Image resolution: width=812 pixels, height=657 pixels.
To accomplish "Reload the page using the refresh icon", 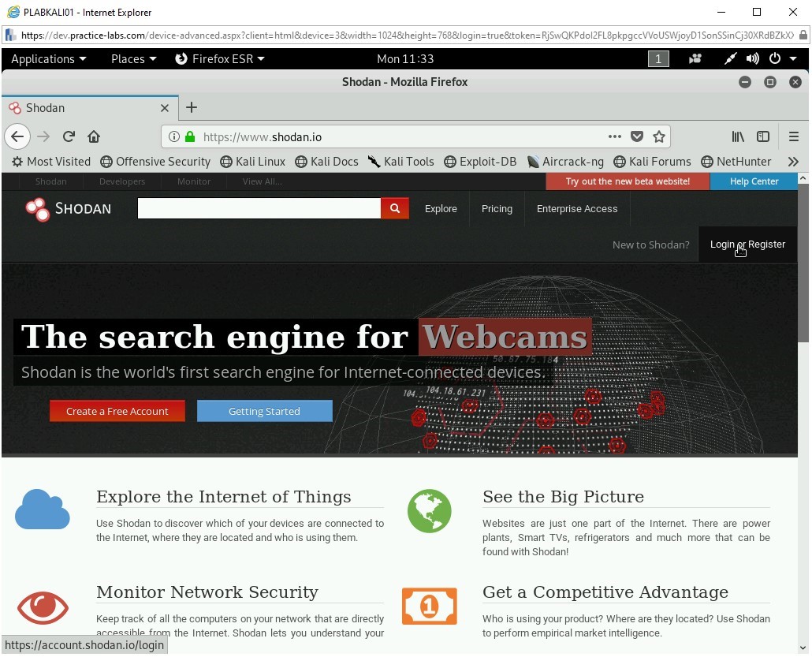I will coord(69,136).
